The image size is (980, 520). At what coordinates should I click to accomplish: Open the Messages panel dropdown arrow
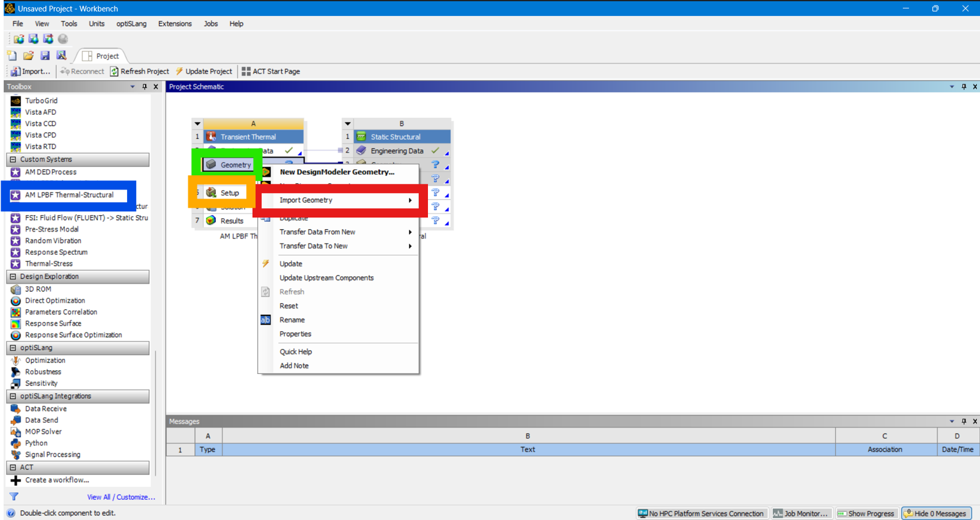coord(952,422)
